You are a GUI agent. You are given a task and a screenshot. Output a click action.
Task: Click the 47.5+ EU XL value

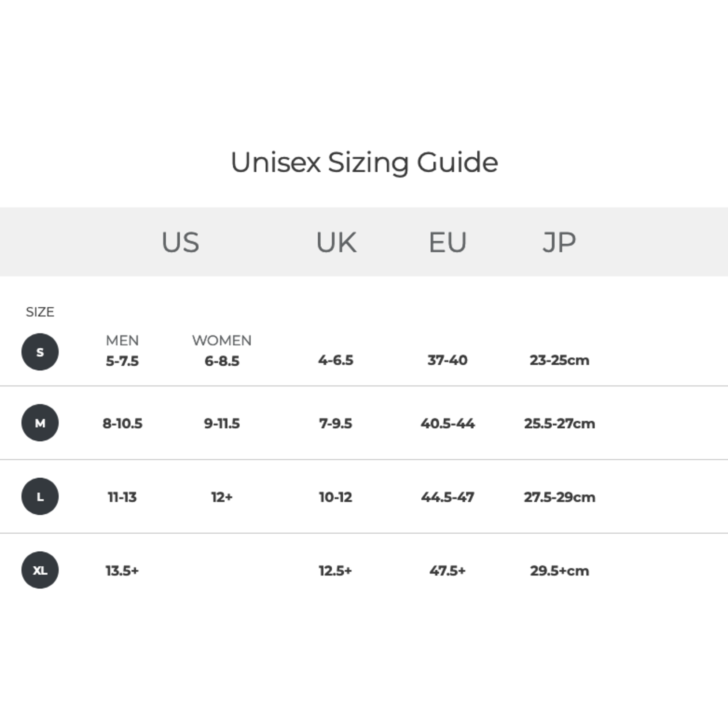447,571
